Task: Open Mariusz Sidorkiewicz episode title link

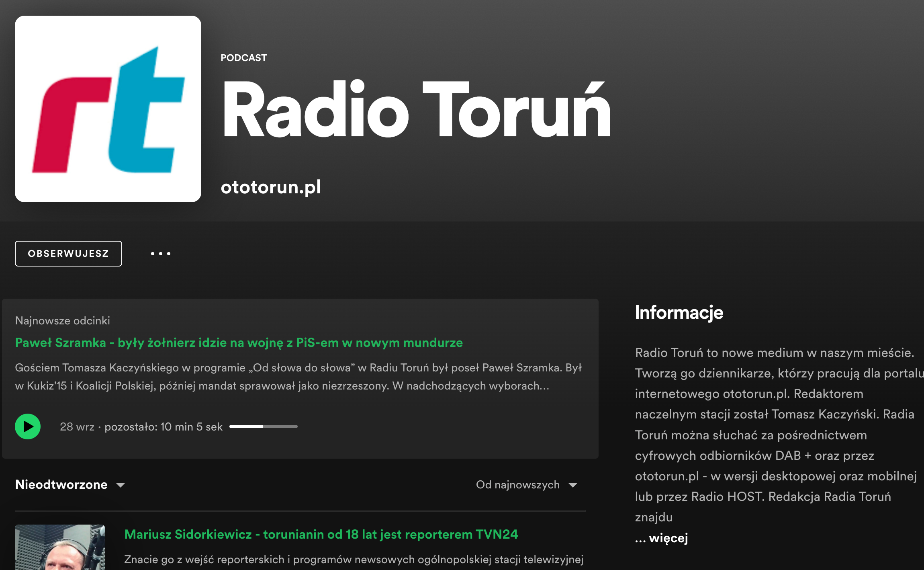Action: coord(321,534)
